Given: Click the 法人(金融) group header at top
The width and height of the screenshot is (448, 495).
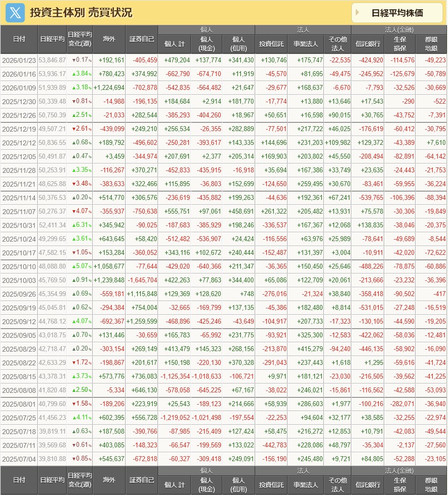Looking at the screenshot, I should coord(399,29).
